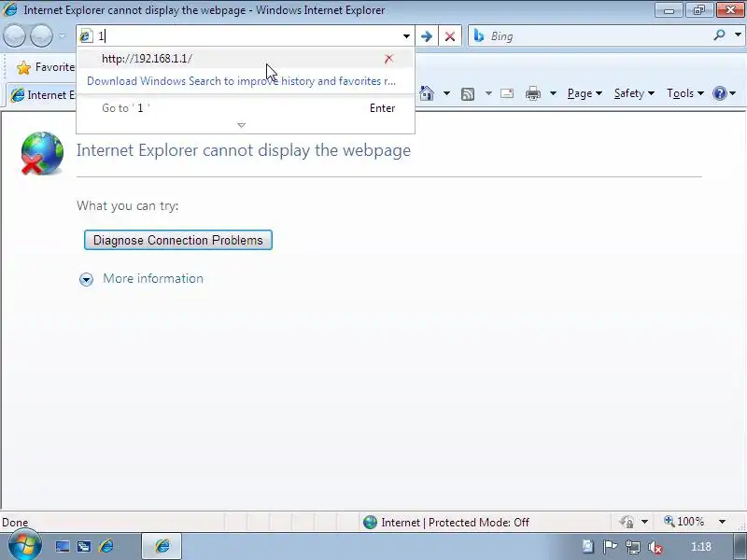Viewport: 747px width, 560px height.
Task: Click the 100% zoom level button
Action: click(684, 522)
